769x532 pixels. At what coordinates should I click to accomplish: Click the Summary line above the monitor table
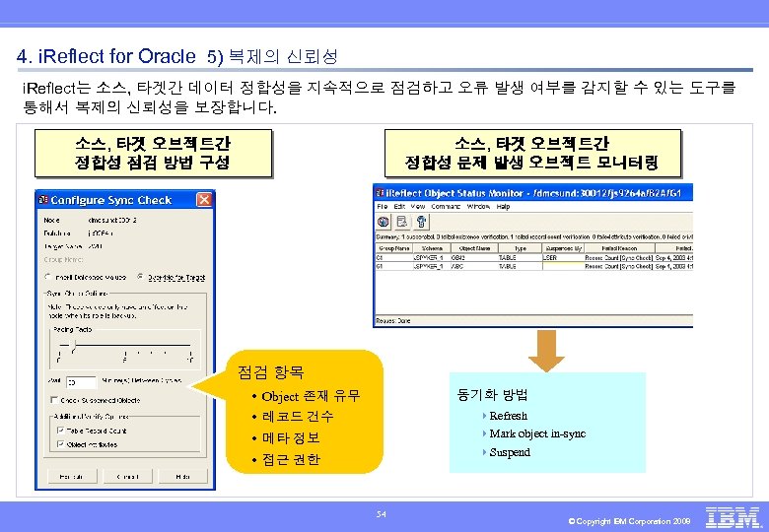point(534,236)
